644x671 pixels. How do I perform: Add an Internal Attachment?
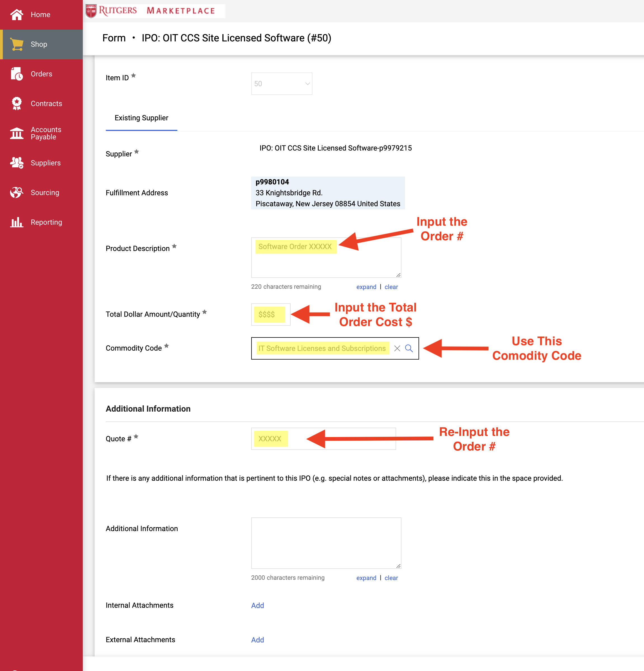[257, 605]
